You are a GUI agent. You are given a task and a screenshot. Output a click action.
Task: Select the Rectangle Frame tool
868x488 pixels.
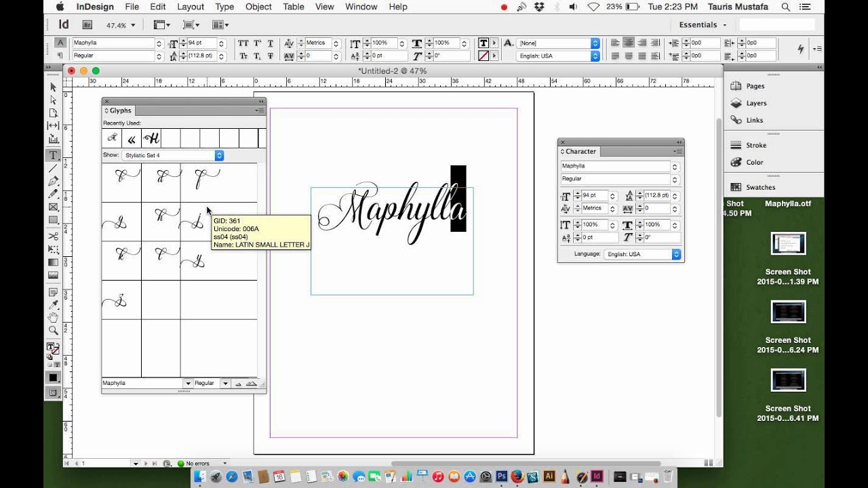[54, 207]
